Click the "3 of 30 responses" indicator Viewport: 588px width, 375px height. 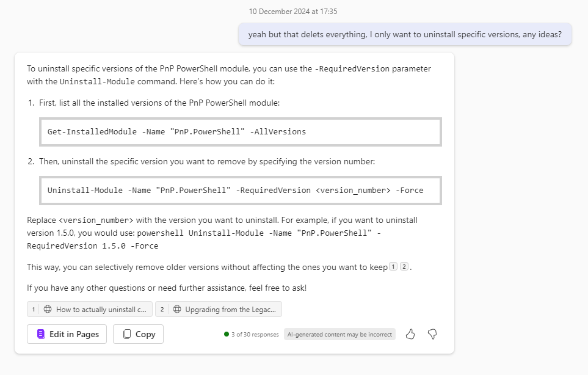coord(255,335)
